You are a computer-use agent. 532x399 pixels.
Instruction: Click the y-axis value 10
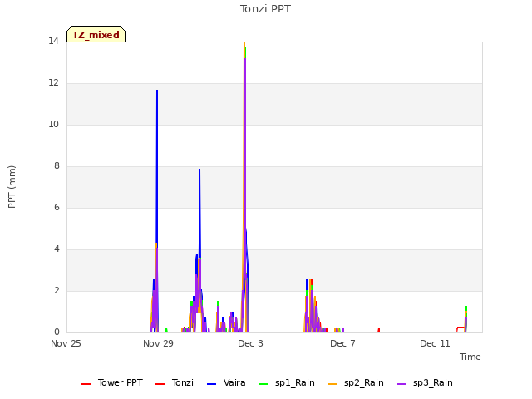point(53,125)
